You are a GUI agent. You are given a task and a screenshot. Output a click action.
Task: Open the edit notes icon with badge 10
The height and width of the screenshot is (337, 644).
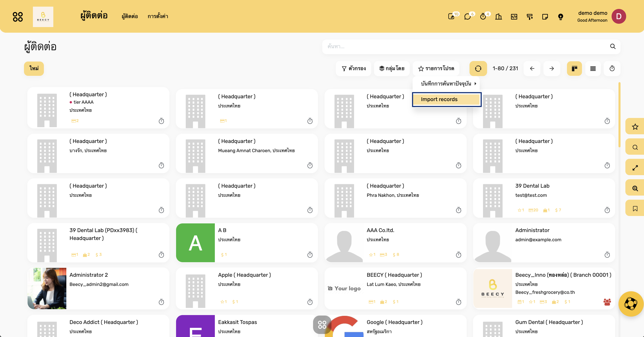coord(451,17)
